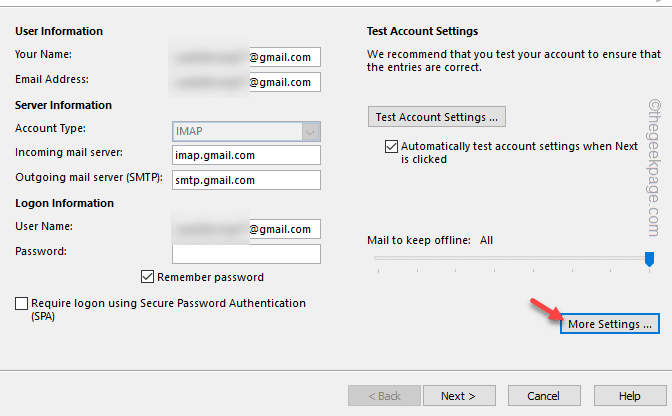The width and height of the screenshot is (672, 416).
Task: Focus the User Name input field
Action: [246, 229]
